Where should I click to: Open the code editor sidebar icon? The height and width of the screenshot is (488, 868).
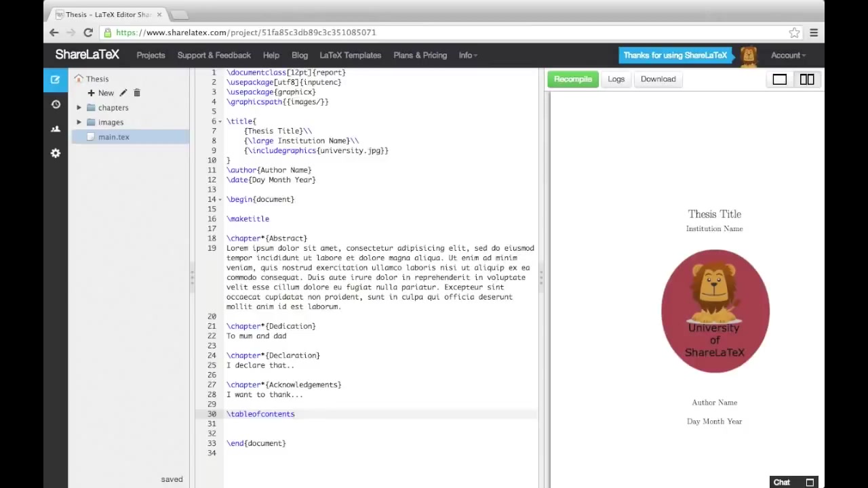click(x=56, y=79)
